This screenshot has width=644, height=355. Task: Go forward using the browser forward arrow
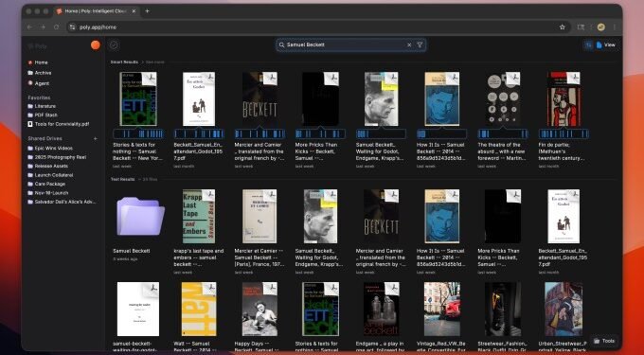43,27
